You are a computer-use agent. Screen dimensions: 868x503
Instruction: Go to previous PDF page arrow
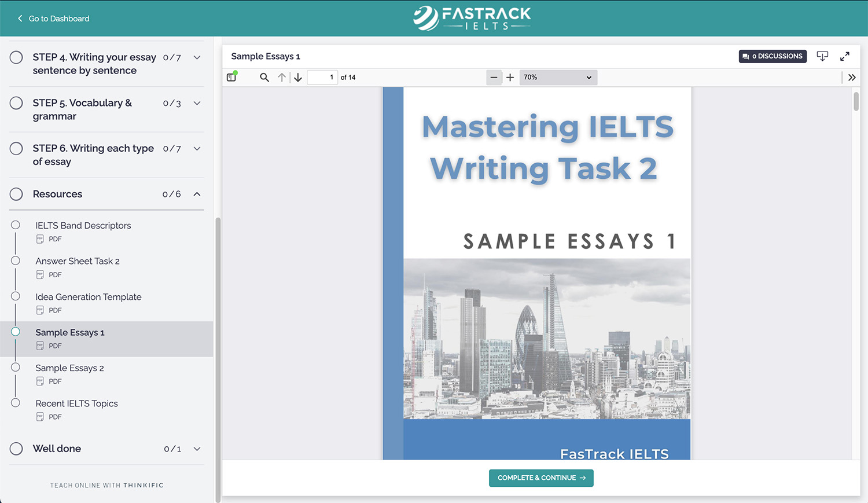(282, 77)
